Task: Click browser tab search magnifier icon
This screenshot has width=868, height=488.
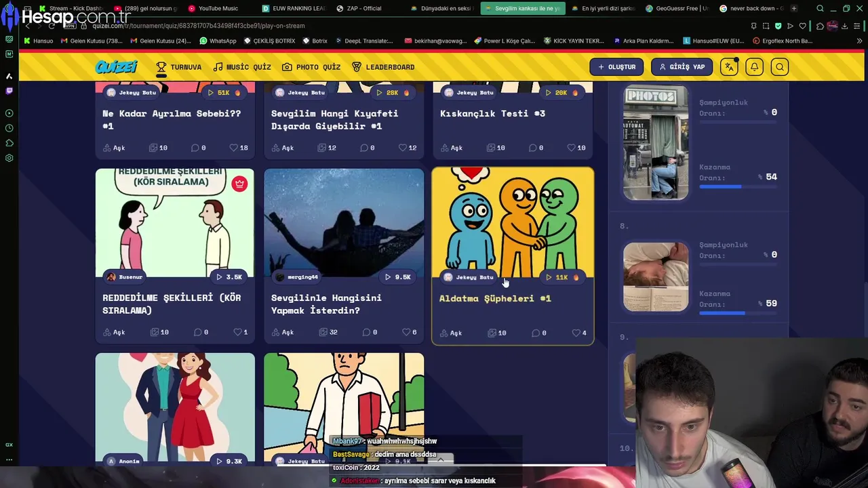Action: click(820, 9)
